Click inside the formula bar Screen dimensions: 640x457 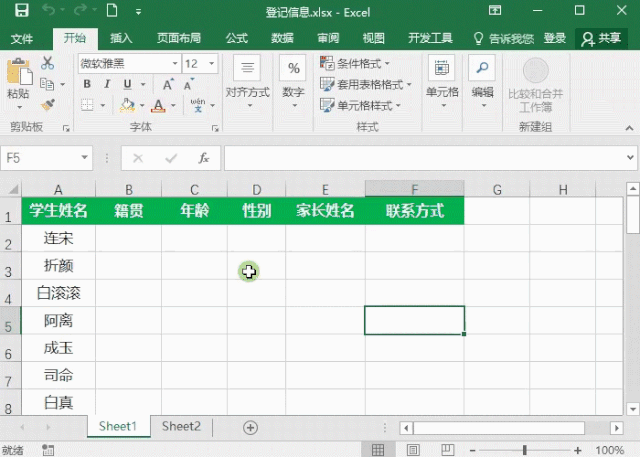pos(424,158)
